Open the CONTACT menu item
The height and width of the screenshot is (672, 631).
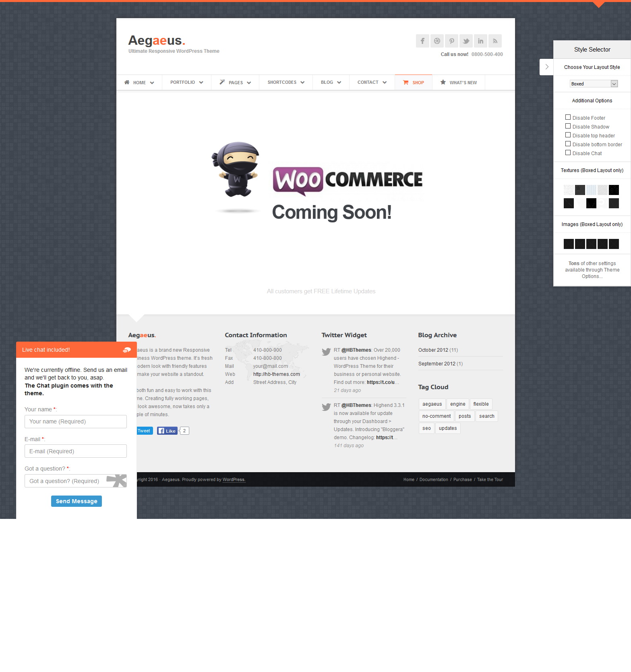(x=372, y=83)
